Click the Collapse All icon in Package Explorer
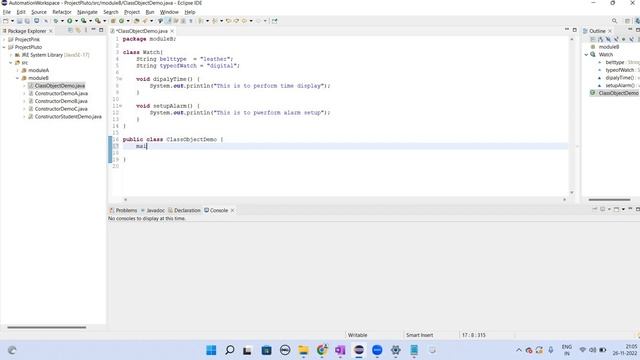This screenshot has width=640, height=360. point(70,31)
